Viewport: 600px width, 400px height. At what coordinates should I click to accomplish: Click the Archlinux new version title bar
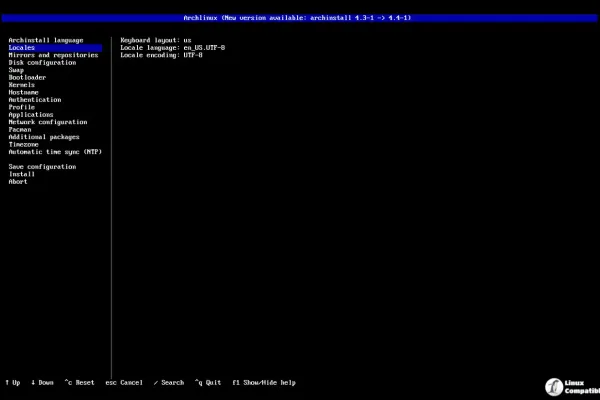pos(297,18)
